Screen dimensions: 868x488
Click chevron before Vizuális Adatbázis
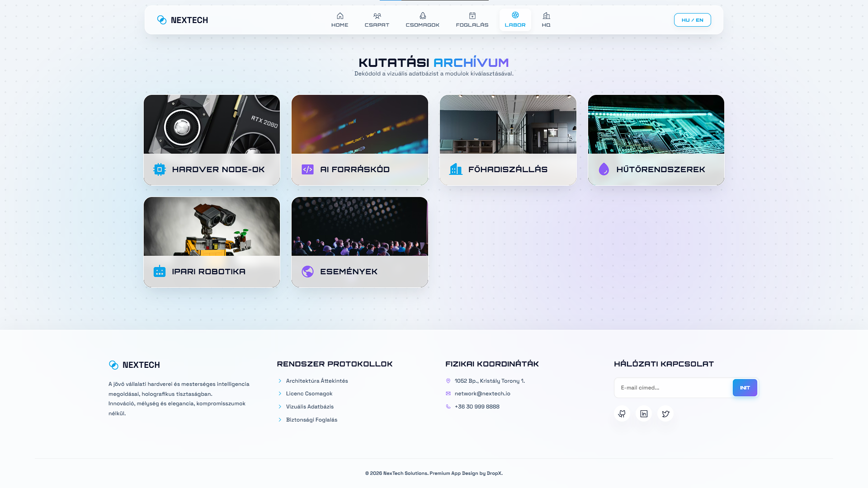tap(280, 407)
